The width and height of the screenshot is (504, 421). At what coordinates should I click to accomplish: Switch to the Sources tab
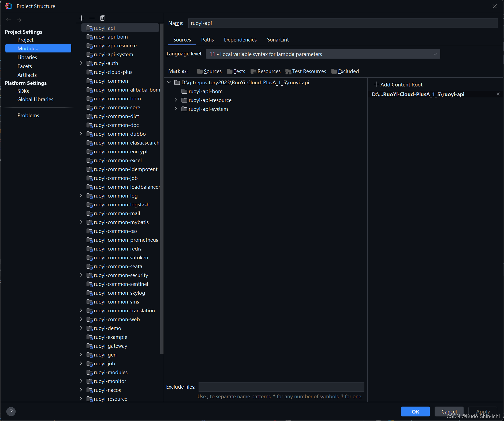(x=182, y=40)
